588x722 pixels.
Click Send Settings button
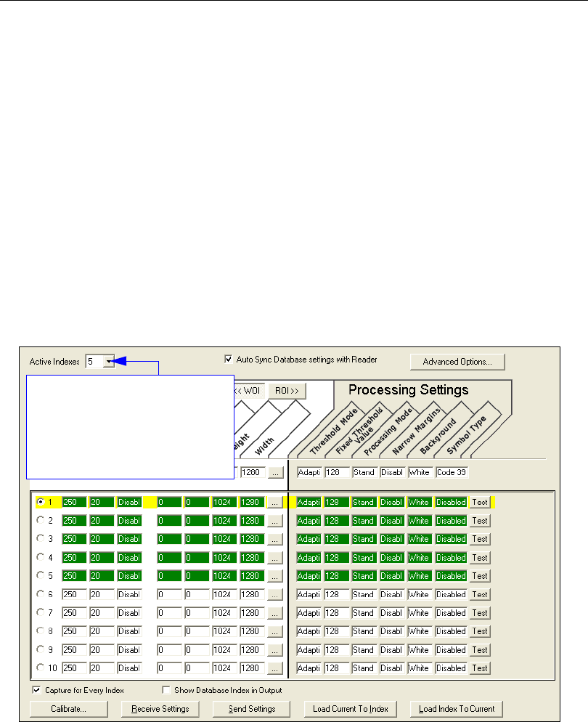(252, 709)
